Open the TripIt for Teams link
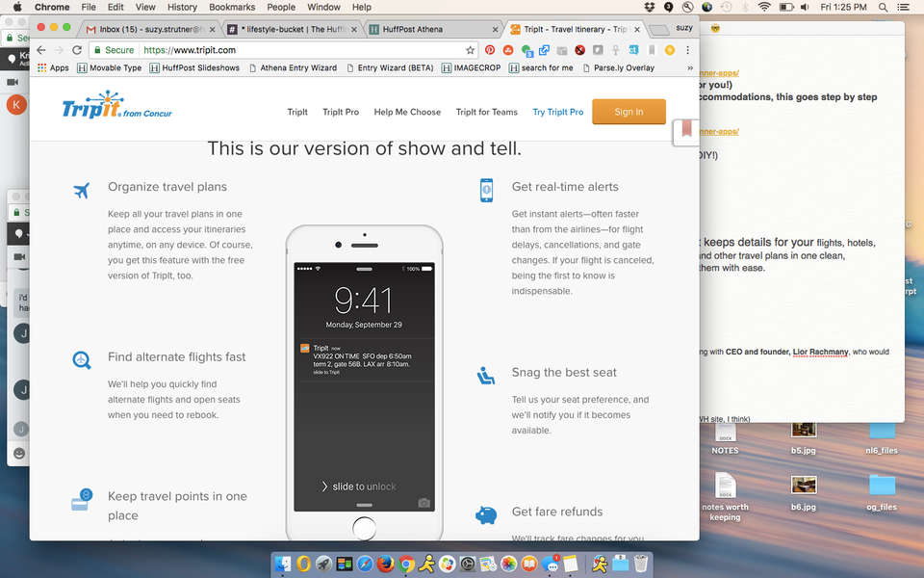 click(x=487, y=112)
